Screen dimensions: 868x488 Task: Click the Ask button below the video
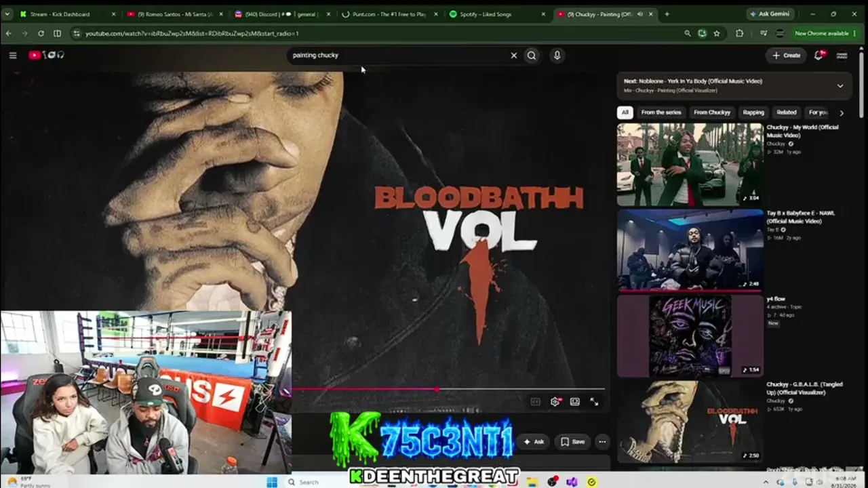pos(534,442)
